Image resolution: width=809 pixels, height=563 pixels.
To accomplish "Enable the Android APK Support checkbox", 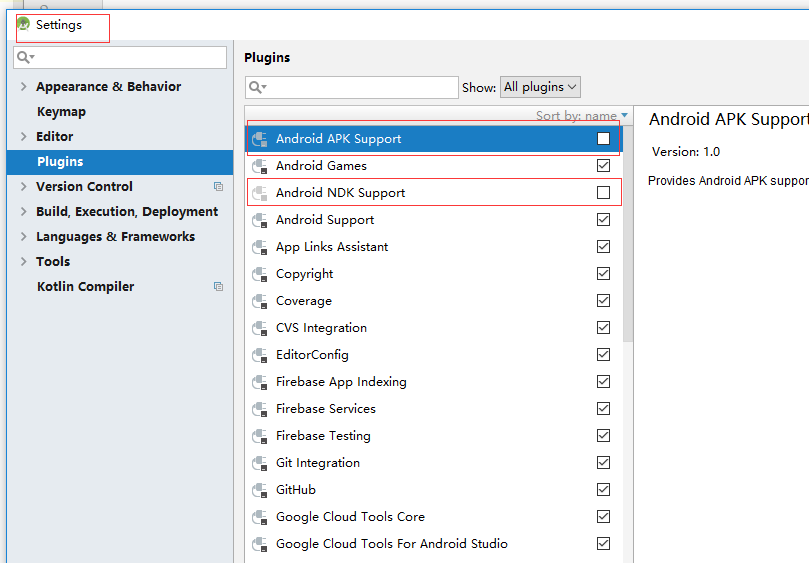I will point(603,138).
